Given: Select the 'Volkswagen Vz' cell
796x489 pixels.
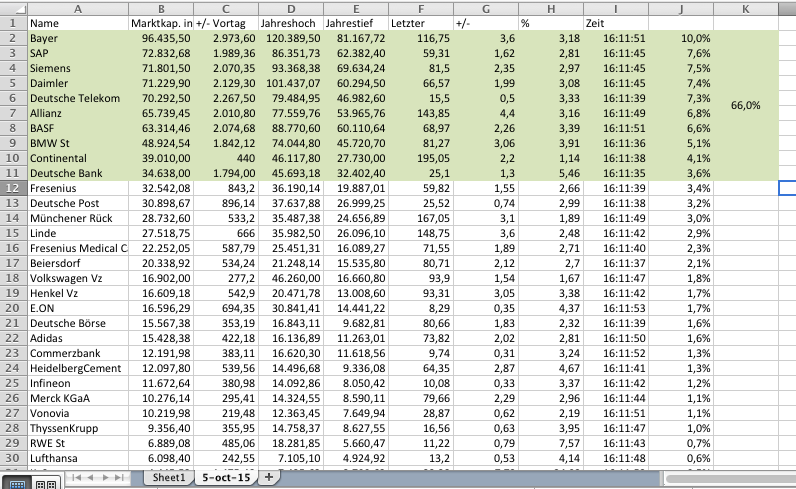Looking at the screenshot, I should tap(78, 278).
